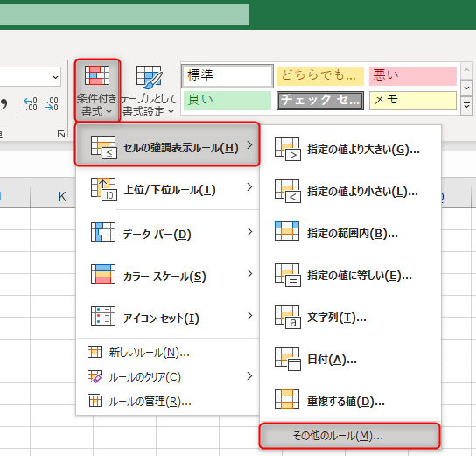
Task: Expand the カラー スケール(S) submenu
Action: click(x=168, y=275)
